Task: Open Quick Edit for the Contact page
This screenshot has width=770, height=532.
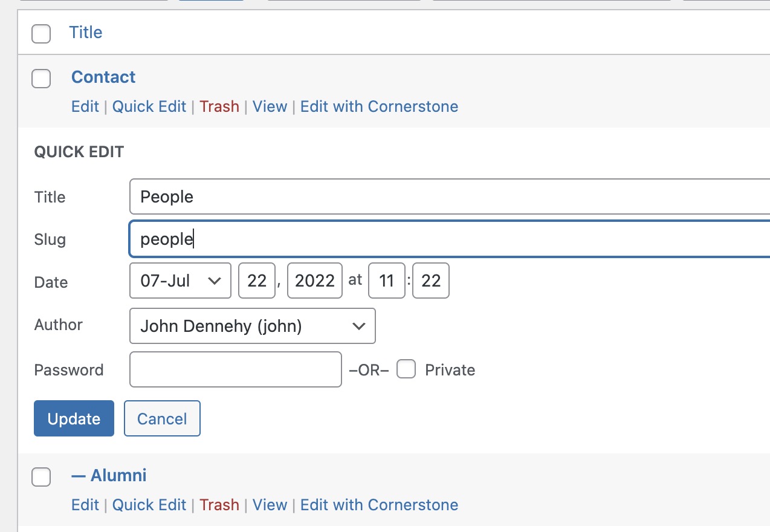Action: coord(149,107)
